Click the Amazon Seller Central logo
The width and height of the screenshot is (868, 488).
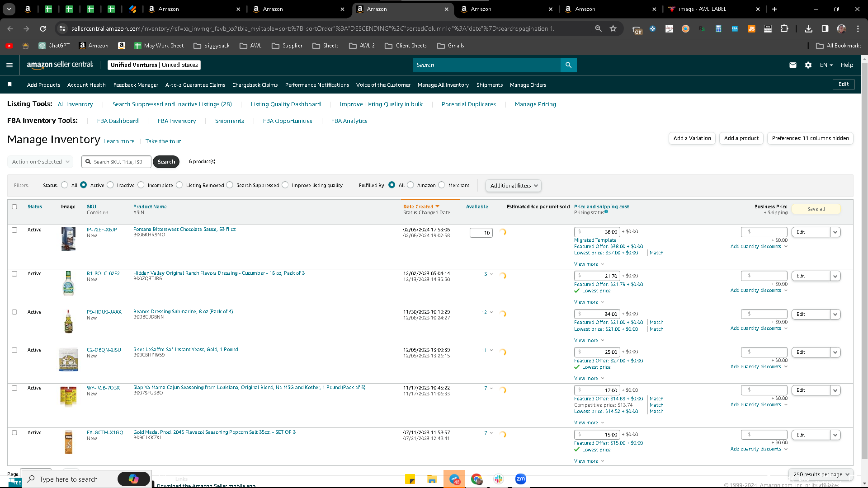[60, 65]
